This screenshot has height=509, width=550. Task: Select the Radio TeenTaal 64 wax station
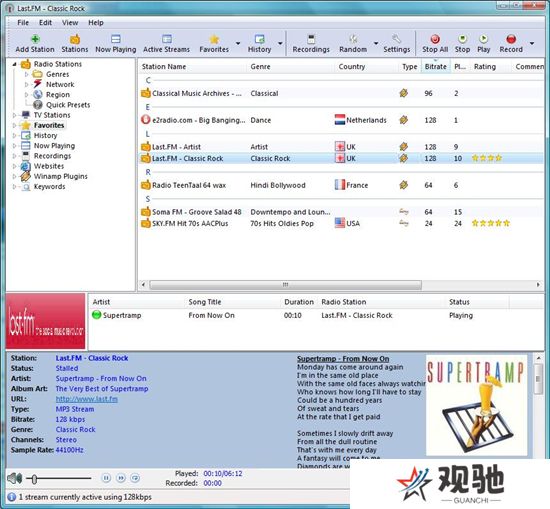coord(341,185)
